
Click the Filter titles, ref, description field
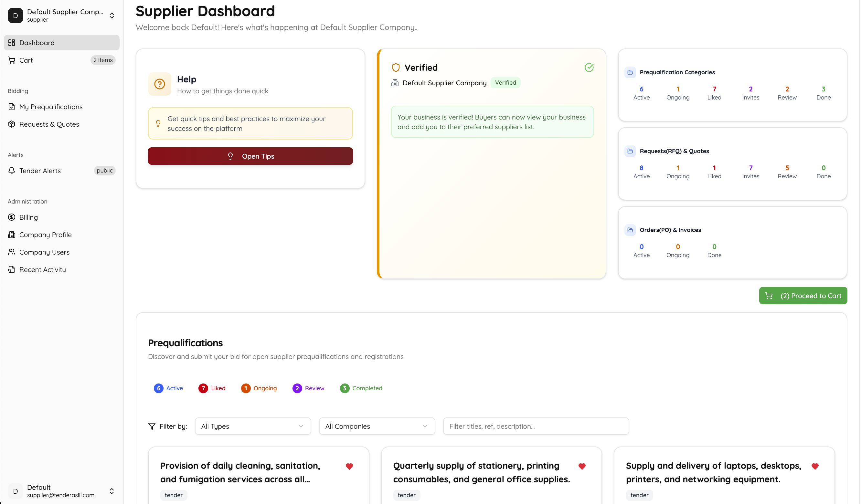(536, 426)
